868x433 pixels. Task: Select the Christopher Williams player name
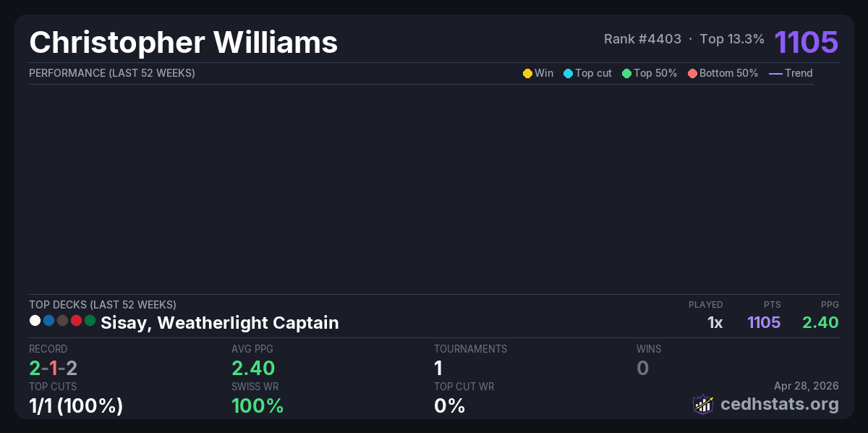tap(184, 42)
